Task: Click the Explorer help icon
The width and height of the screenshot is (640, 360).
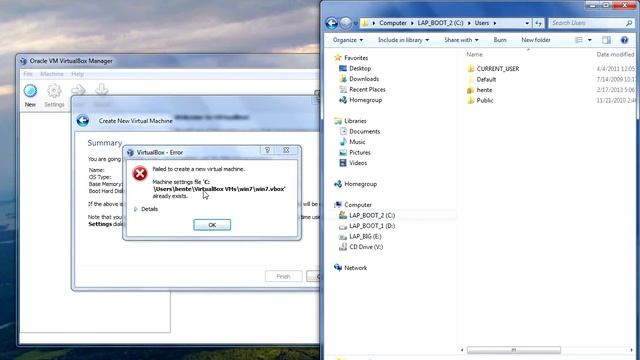Action: click(624, 40)
